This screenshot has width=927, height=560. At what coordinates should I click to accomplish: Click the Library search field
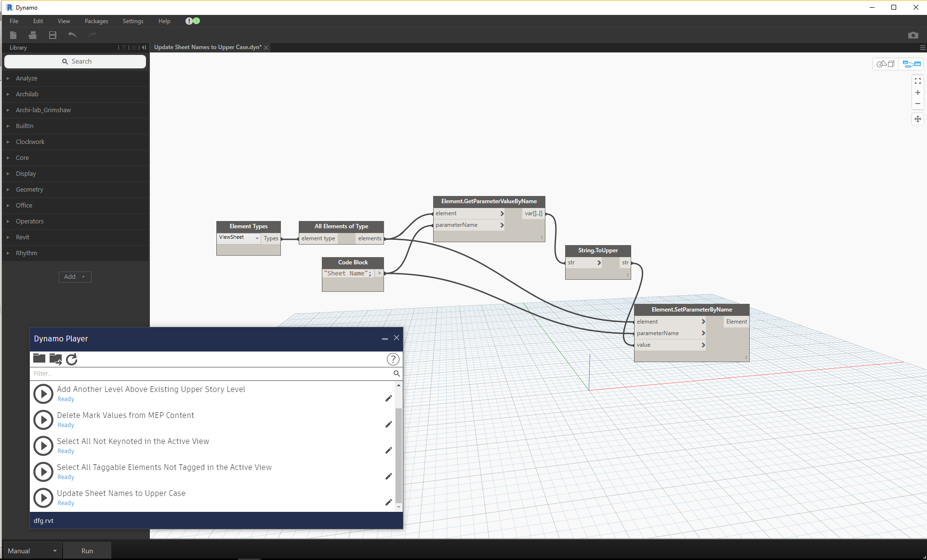(x=75, y=62)
